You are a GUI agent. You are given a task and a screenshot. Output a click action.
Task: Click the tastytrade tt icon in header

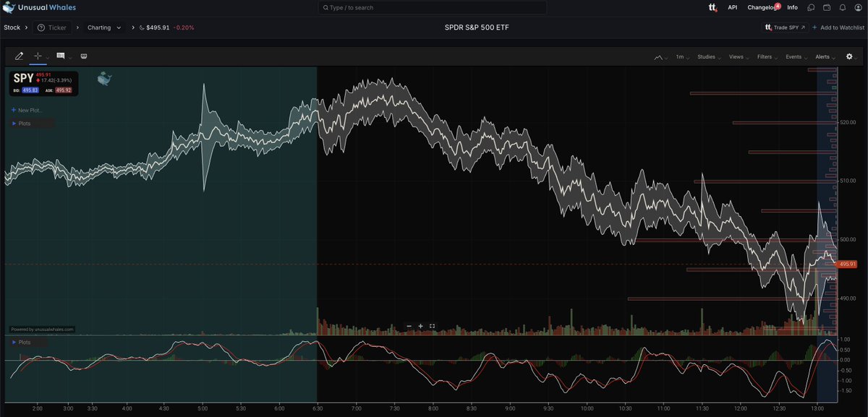pyautogui.click(x=712, y=7)
